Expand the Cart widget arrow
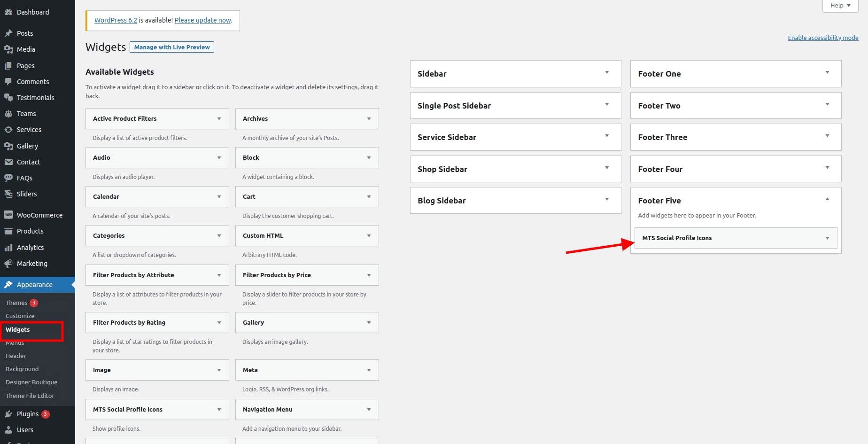Image resolution: width=868 pixels, height=444 pixels. coord(369,197)
